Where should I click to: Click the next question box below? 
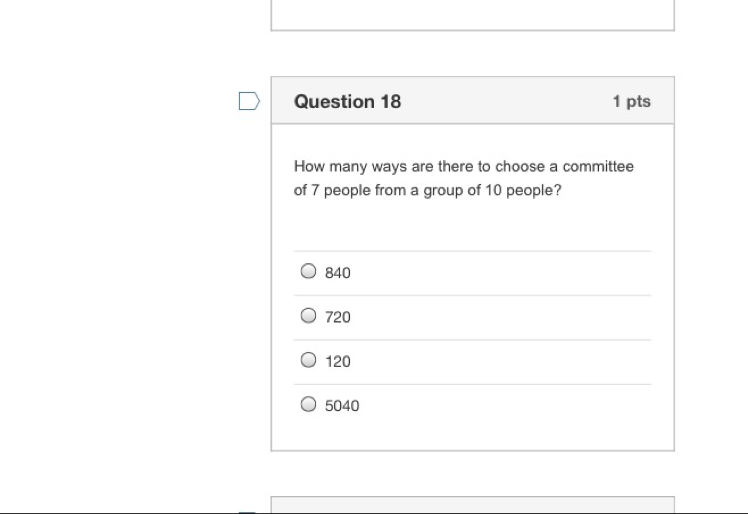(x=472, y=505)
